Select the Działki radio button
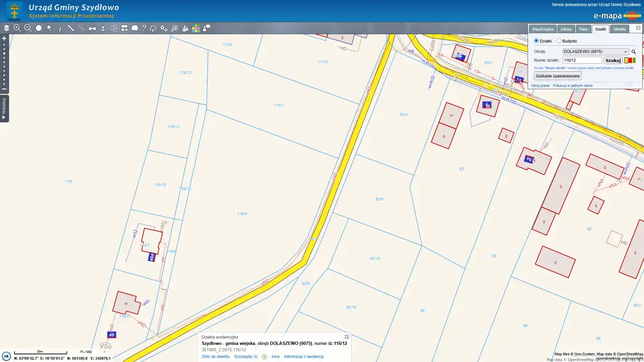 536,41
